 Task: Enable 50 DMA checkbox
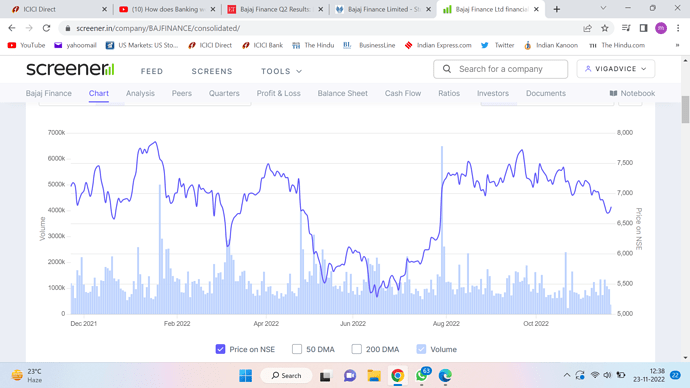click(297, 349)
